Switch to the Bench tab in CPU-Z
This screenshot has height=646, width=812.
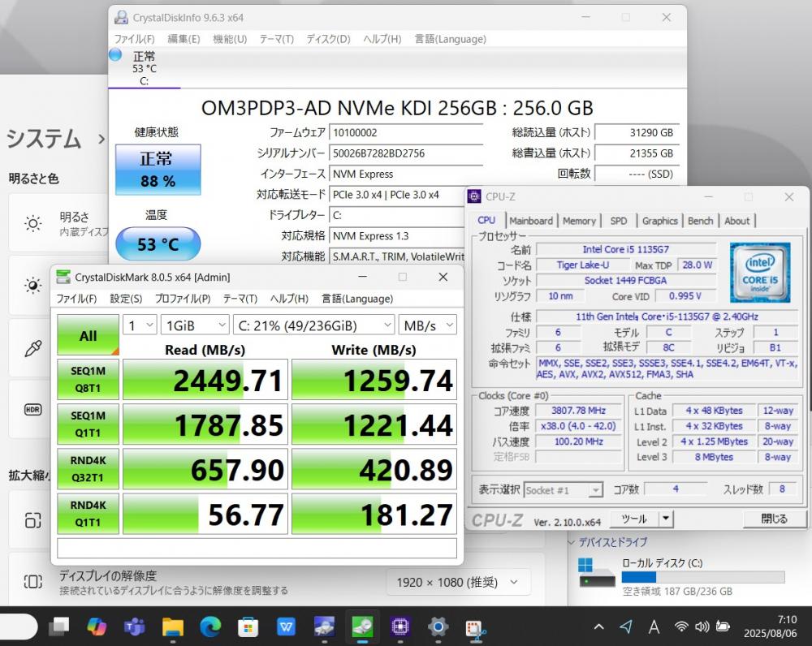pyautogui.click(x=700, y=221)
